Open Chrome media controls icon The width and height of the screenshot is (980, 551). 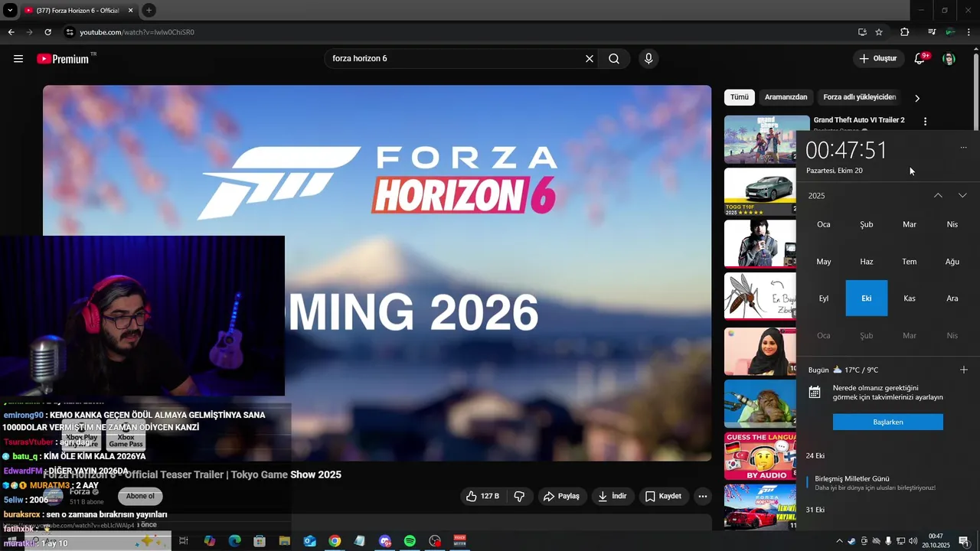pos(932,32)
